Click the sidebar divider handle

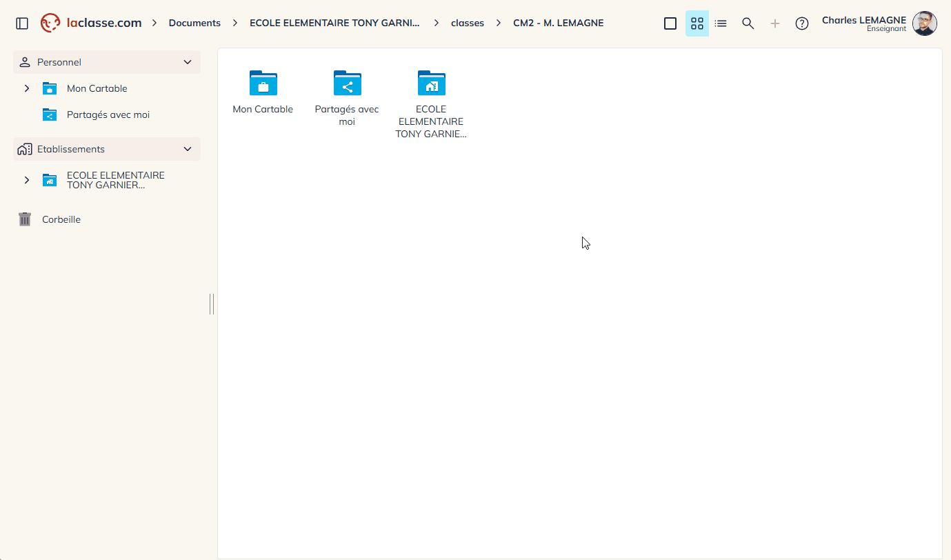[x=212, y=304]
